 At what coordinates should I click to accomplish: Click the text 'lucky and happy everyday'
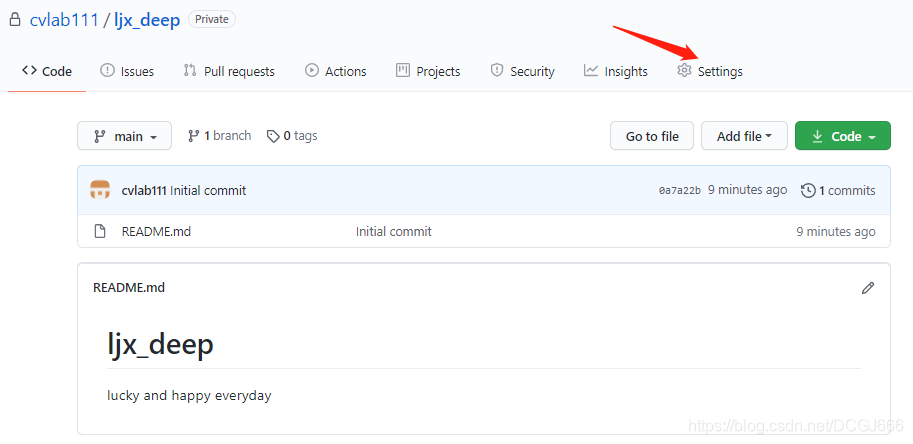coord(189,396)
